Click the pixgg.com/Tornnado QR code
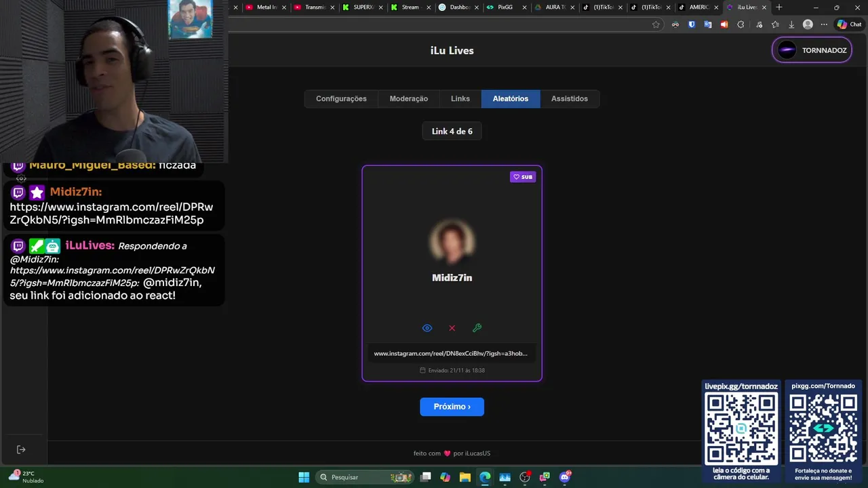868x488 pixels. pyautogui.click(x=823, y=429)
